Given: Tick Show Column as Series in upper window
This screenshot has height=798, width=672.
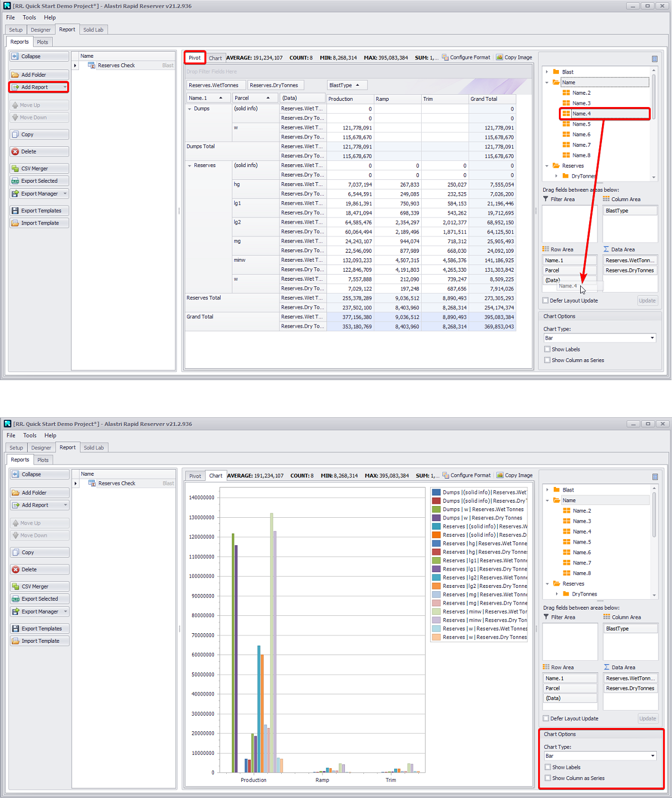Looking at the screenshot, I should point(547,360).
